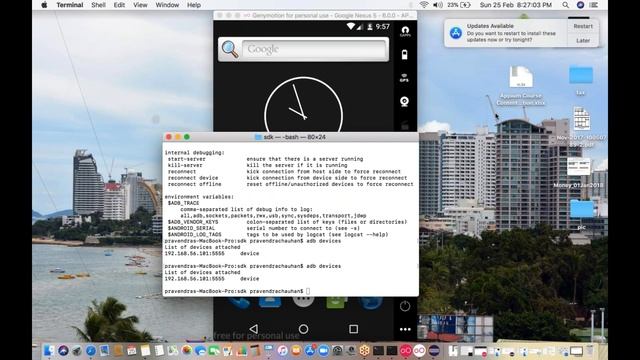Open Calendar from the Dock
640x360 pixels.
131,350
